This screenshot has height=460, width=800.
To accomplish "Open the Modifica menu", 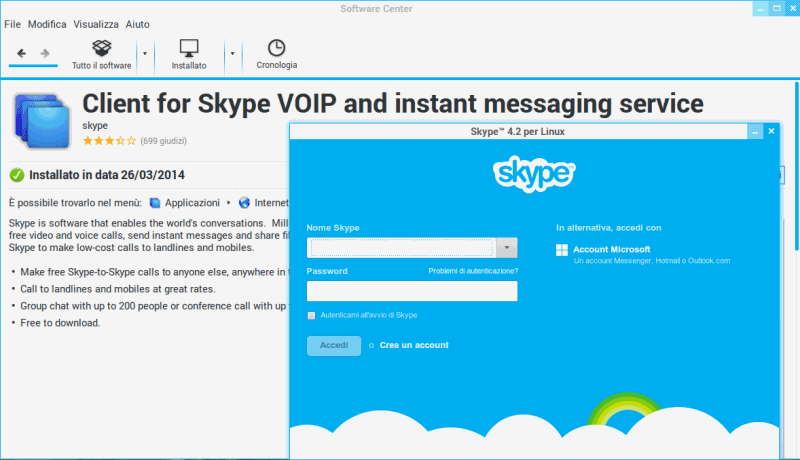I will coord(47,24).
